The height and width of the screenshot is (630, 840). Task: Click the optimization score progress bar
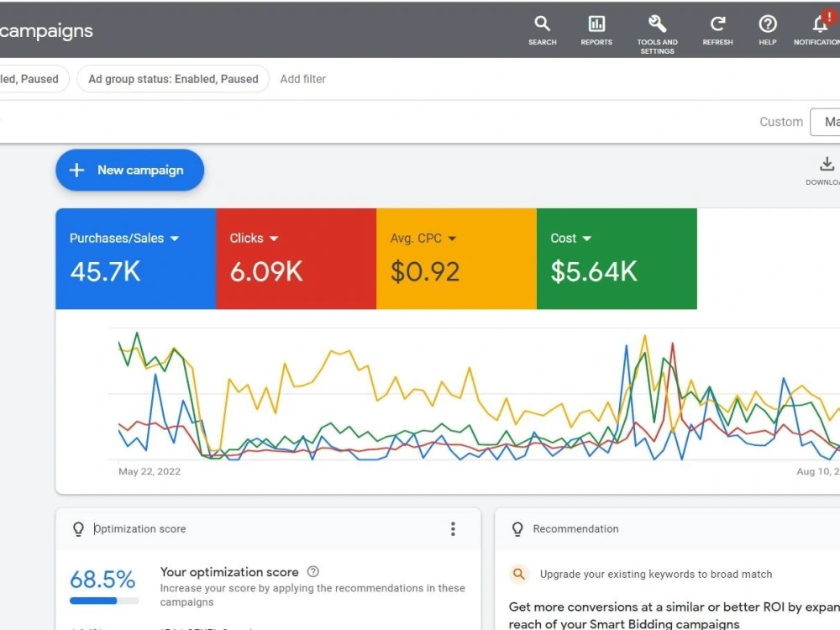click(104, 601)
